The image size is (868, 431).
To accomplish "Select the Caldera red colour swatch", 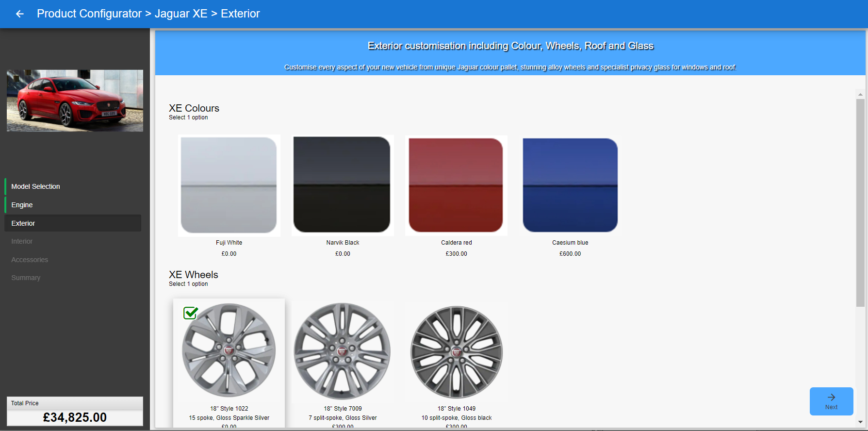I will click(456, 185).
